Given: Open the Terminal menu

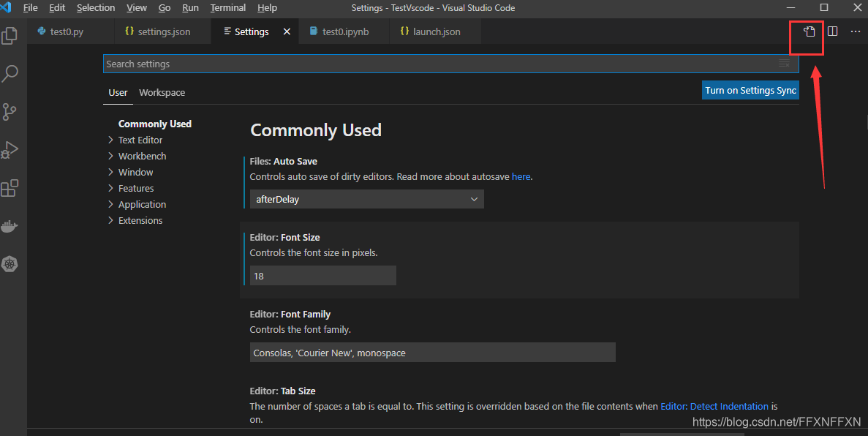Looking at the screenshot, I should pyautogui.click(x=228, y=8).
